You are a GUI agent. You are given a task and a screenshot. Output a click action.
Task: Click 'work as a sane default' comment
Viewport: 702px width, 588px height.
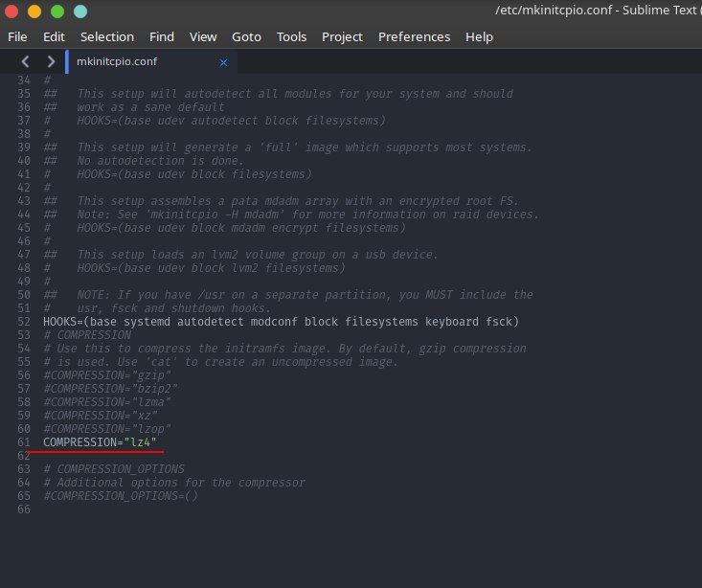(134, 107)
